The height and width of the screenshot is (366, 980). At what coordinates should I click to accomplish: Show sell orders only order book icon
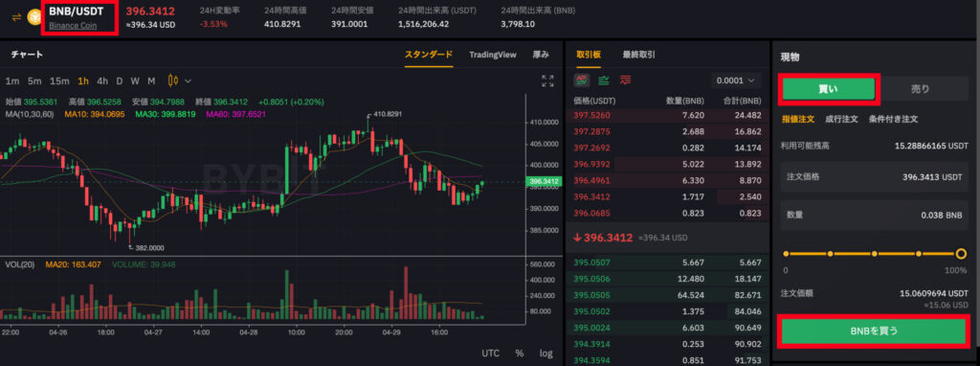(625, 80)
